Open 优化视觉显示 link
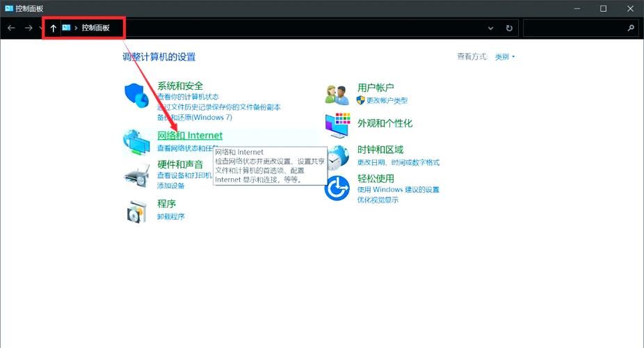The width and height of the screenshot is (644, 348). (x=378, y=200)
